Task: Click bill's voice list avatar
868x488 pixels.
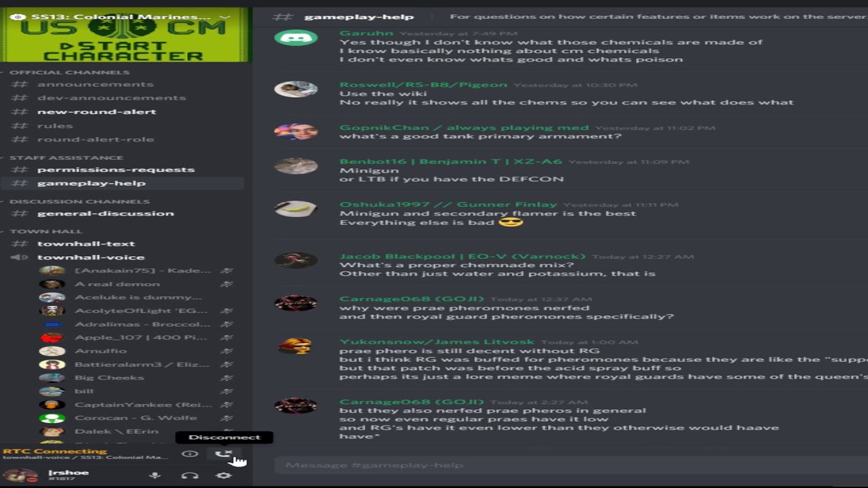Action: coord(52,391)
